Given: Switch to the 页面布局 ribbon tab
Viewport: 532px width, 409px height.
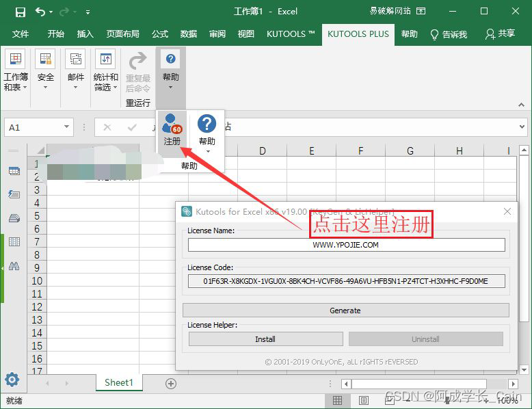Looking at the screenshot, I should pos(123,34).
